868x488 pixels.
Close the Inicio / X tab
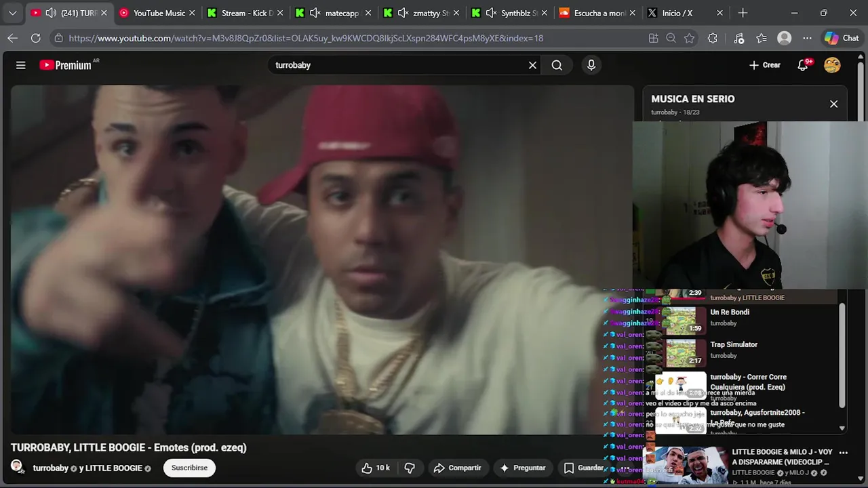(720, 13)
